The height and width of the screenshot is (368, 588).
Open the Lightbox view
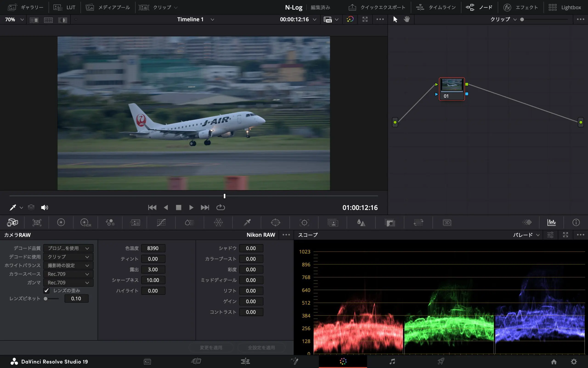(565, 7)
